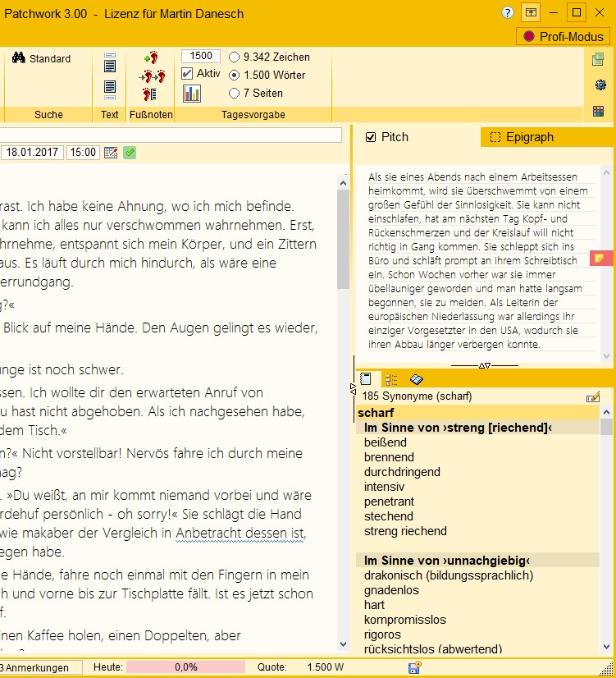Click the empty title input field
The width and height of the screenshot is (616, 678).
point(171,135)
